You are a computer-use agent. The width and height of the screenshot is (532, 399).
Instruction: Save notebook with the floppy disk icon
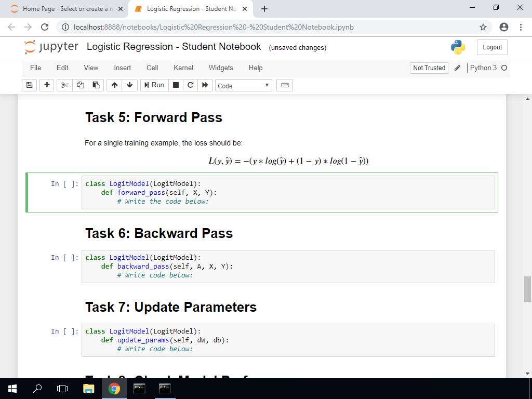29,85
